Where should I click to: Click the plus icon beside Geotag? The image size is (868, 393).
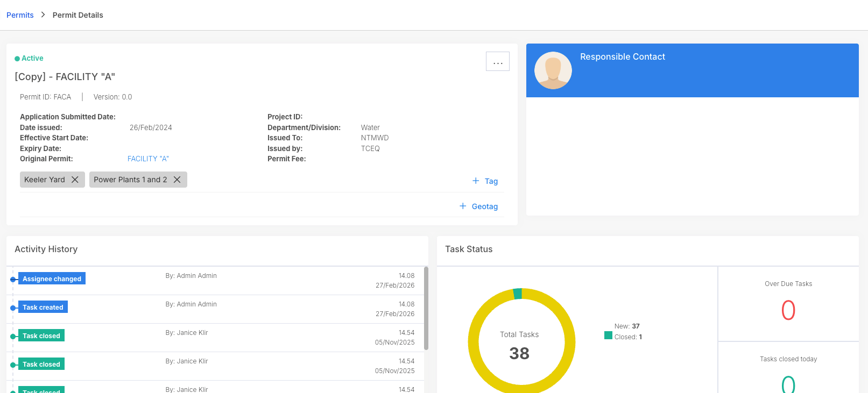(463, 206)
